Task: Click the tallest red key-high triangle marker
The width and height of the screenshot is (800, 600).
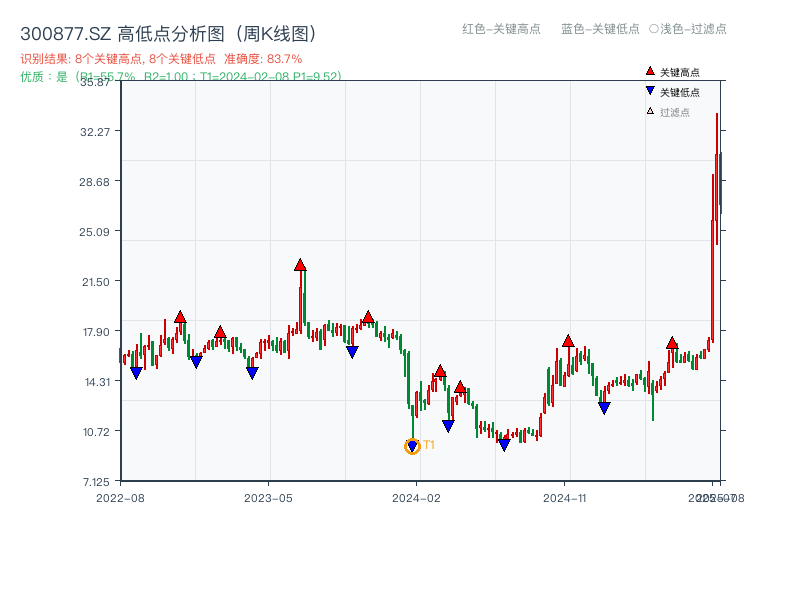Action: click(x=300, y=265)
